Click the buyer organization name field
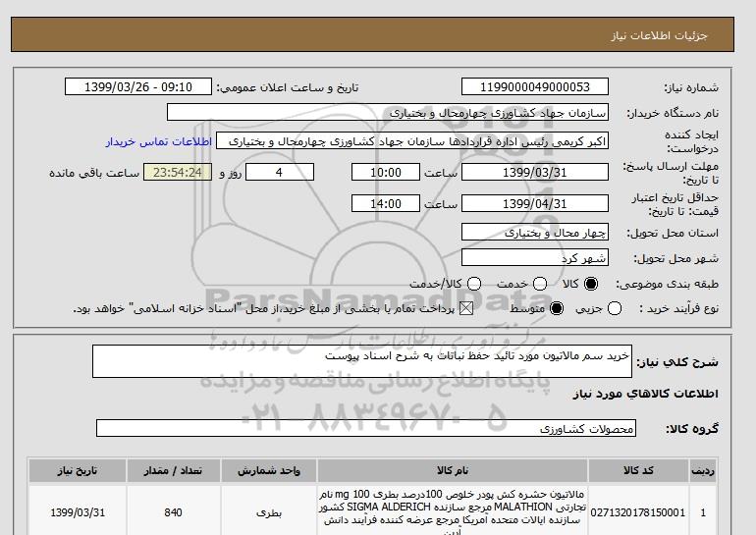Screen dimensions: 756x535 [x=388, y=112]
